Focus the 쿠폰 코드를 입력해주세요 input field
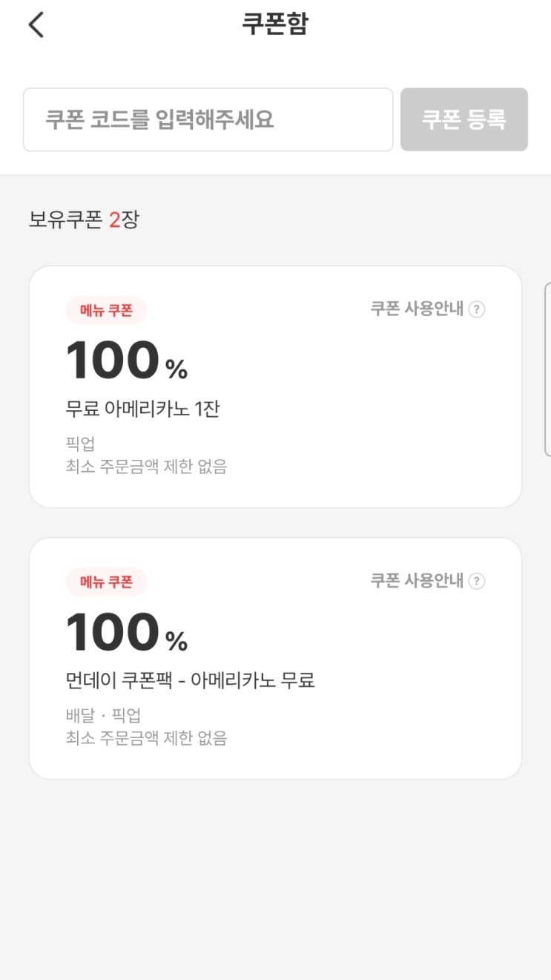Screen dimensions: 551x980 pos(208,120)
